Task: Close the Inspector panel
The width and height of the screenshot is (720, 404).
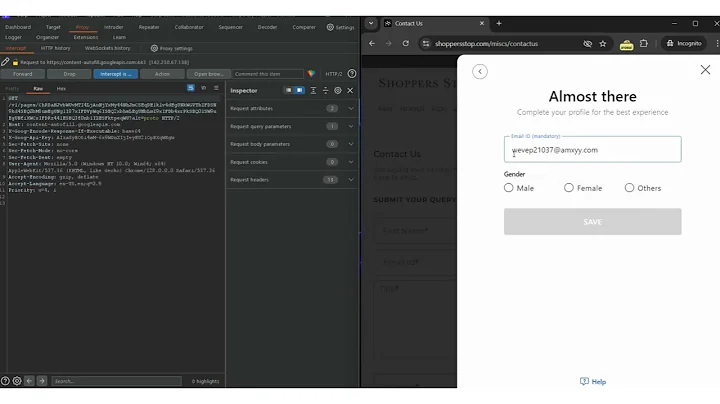Action: [x=350, y=90]
